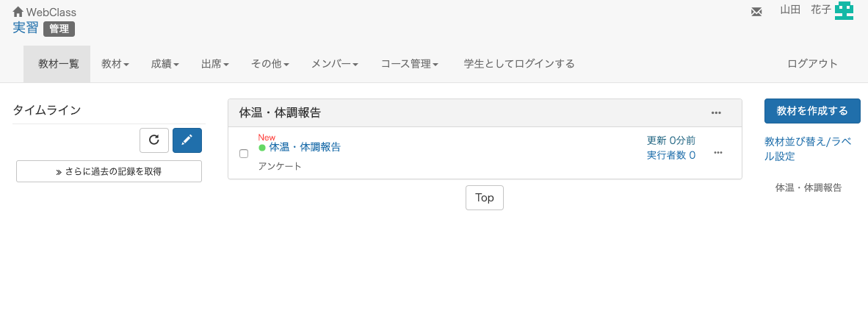
Task: Click the user avatar icon
Action: (x=844, y=10)
